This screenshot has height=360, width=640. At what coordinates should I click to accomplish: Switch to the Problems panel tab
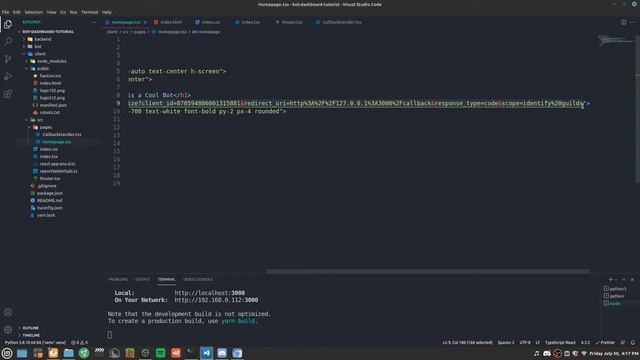point(118,280)
